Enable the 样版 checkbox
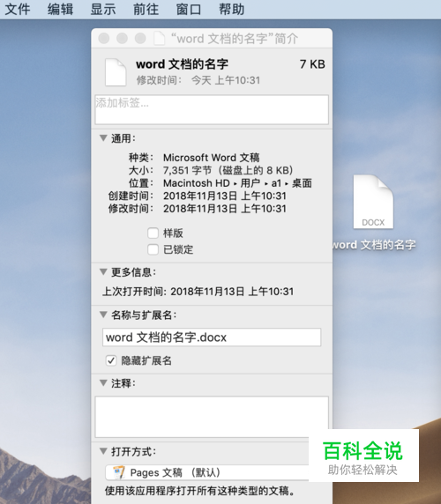The width and height of the screenshot is (441, 504). pos(153,233)
